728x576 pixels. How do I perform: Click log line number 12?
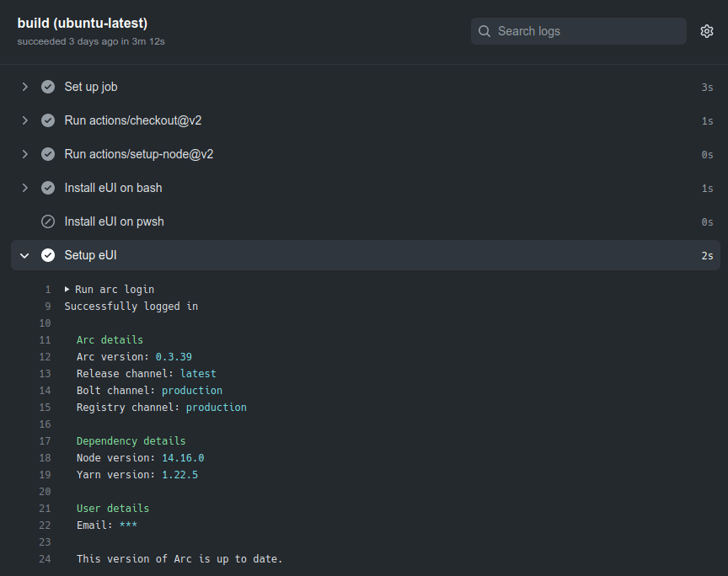point(45,356)
